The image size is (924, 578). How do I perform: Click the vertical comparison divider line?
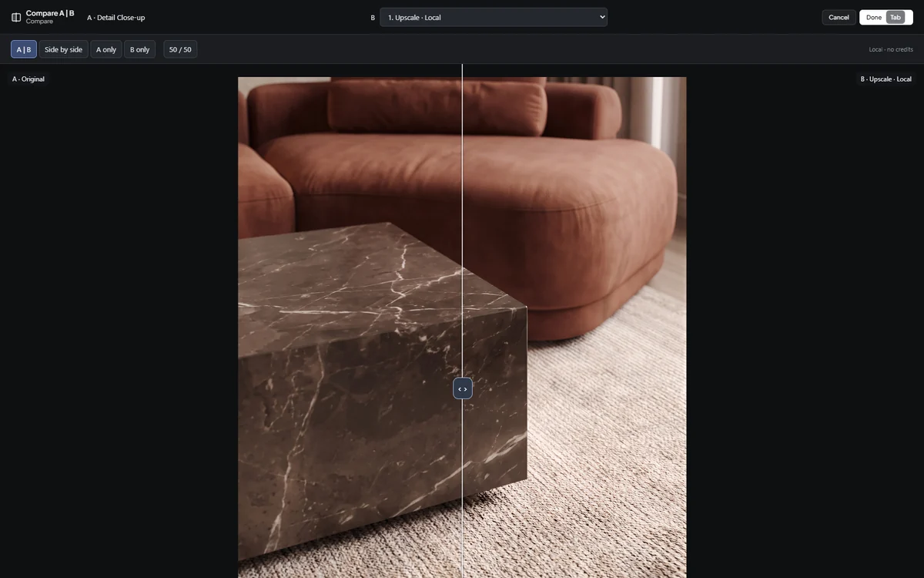(462, 231)
